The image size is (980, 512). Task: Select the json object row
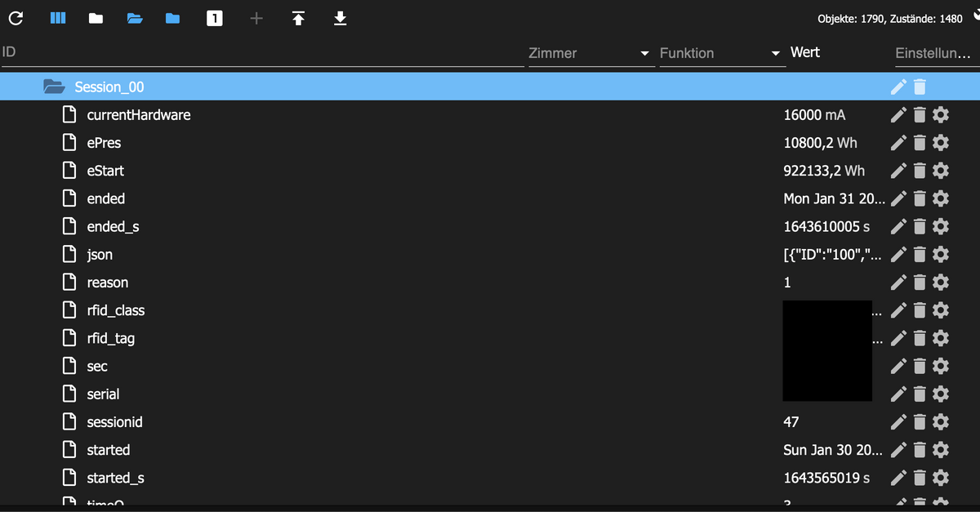[490, 255]
